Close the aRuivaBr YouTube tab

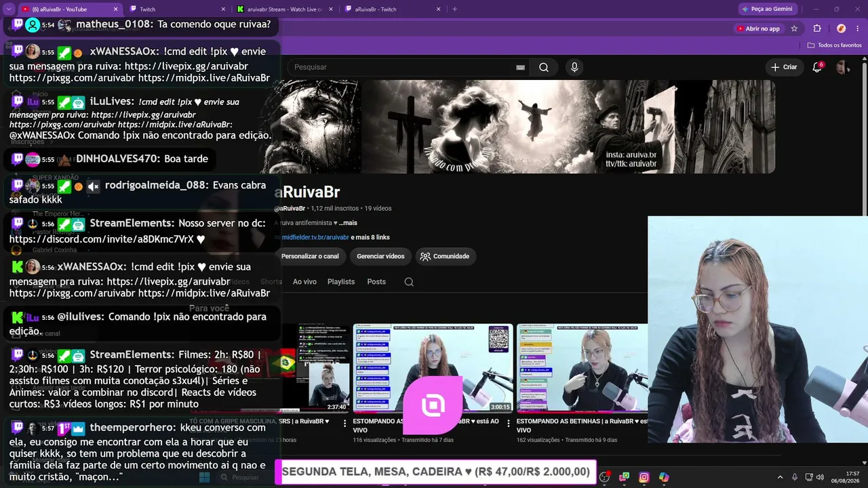point(115,9)
